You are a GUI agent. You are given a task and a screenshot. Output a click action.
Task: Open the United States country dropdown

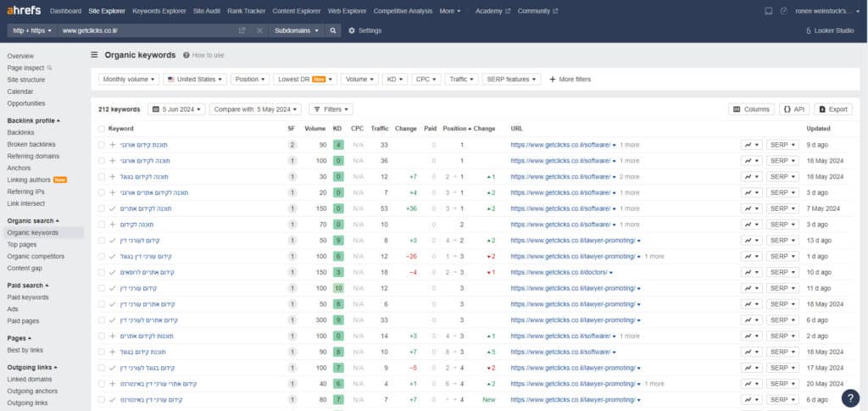tap(195, 79)
